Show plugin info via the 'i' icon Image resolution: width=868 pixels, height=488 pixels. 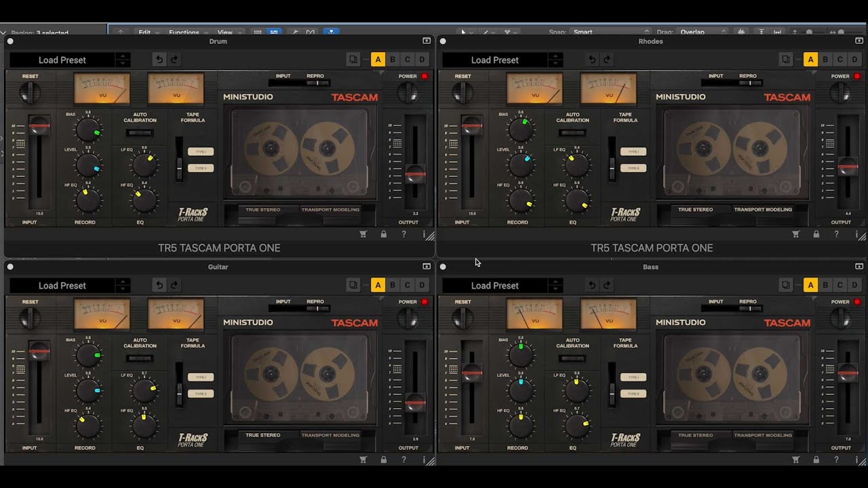coord(424,235)
